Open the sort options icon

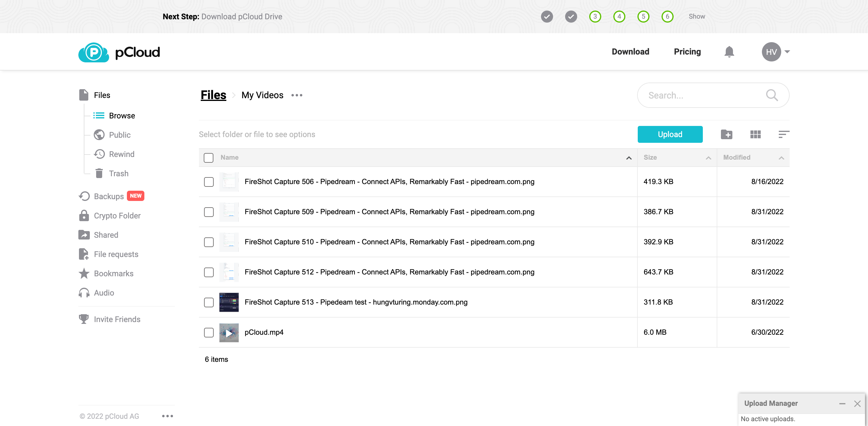click(x=783, y=134)
